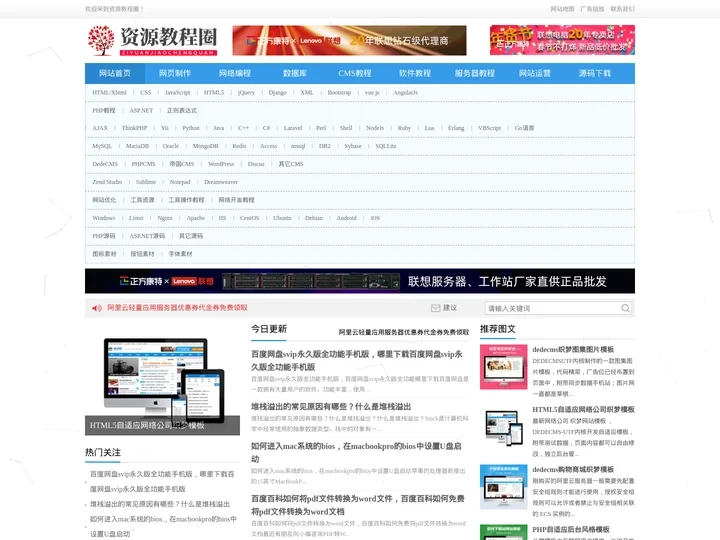Open the 网络开发教程 subcategory link
The image size is (720, 540).
pos(236,200)
